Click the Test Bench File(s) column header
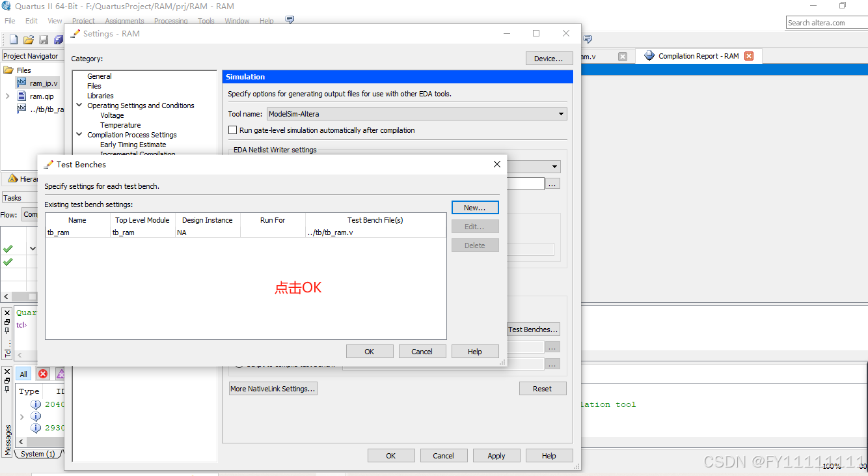The image size is (868, 476). 375,220
